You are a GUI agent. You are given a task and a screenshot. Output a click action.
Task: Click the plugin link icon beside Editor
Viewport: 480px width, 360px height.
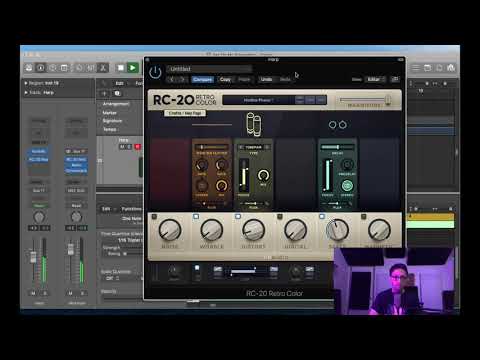pyautogui.click(x=395, y=79)
